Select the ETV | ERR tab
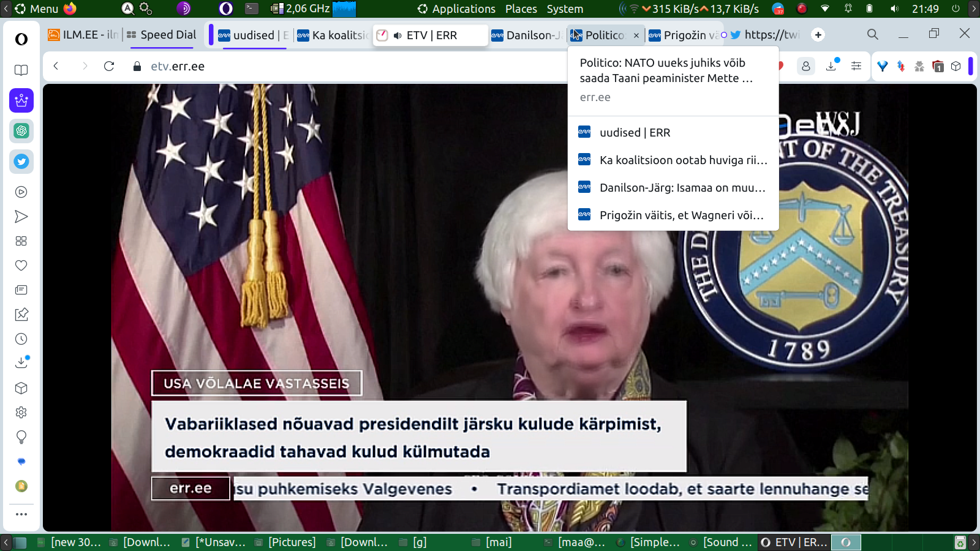 431,35
